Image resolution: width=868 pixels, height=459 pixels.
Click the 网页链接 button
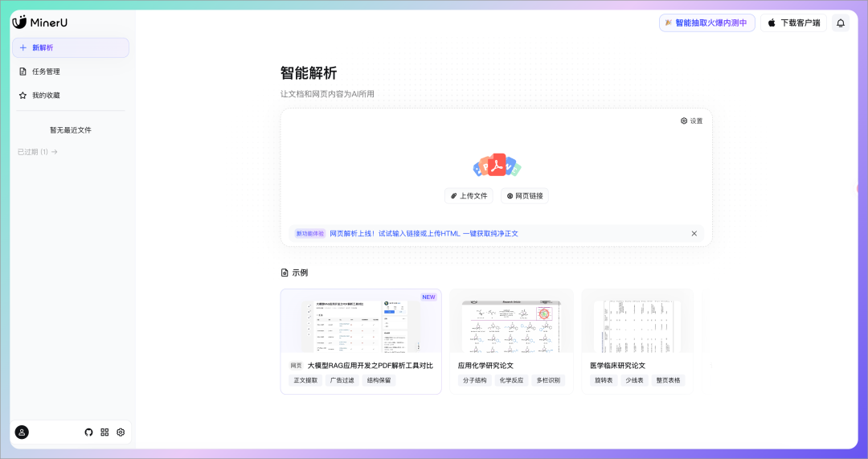pyautogui.click(x=525, y=195)
